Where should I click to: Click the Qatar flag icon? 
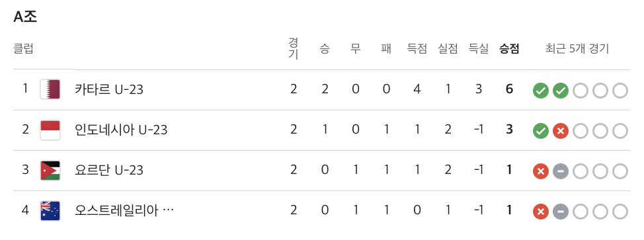(50, 89)
